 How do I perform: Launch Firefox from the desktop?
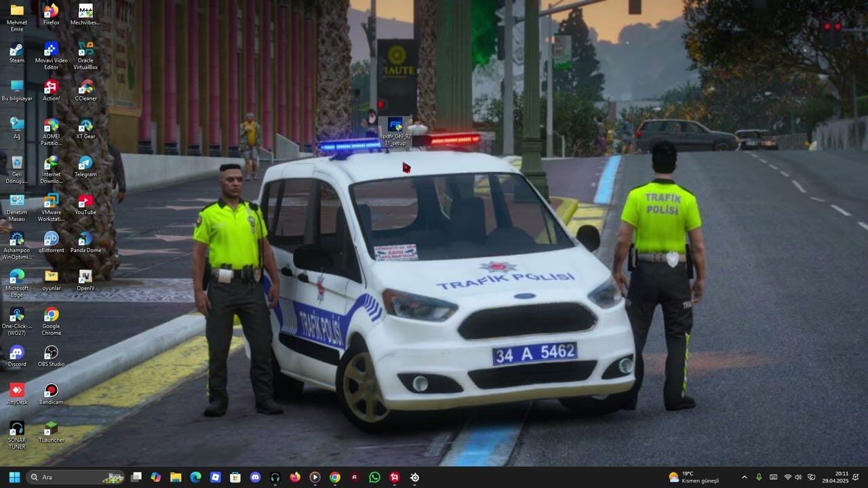pyautogui.click(x=51, y=15)
